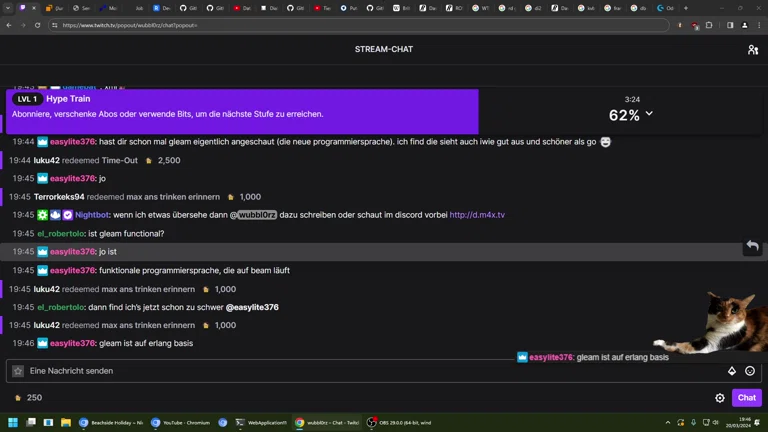Screen dimensions: 768x432
Task: Open the notifications icon in taskbar
Action: 757,422
